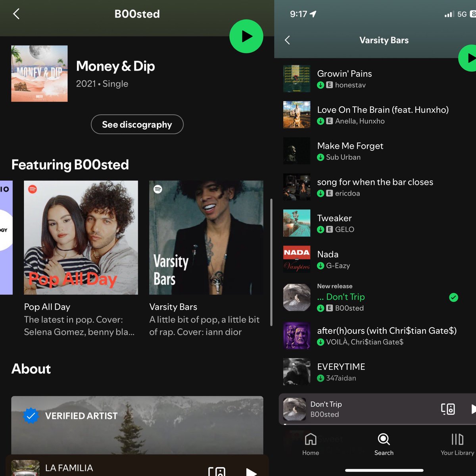The width and height of the screenshot is (476, 476).
Task: Open the See discography button
Action: [137, 125]
